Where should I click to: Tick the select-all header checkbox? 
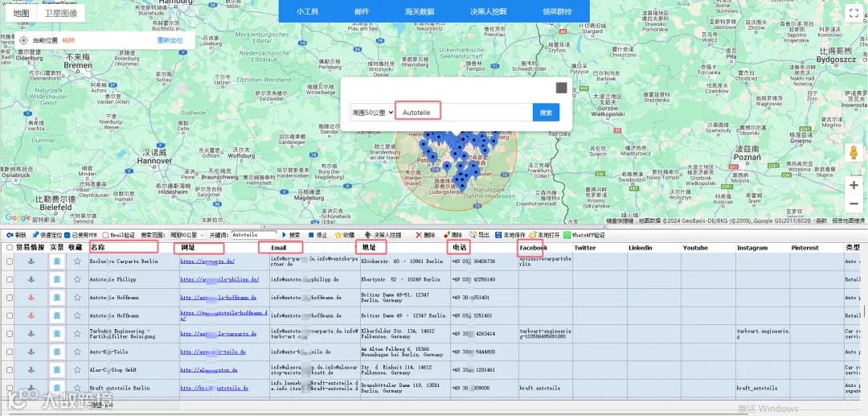tap(10, 248)
